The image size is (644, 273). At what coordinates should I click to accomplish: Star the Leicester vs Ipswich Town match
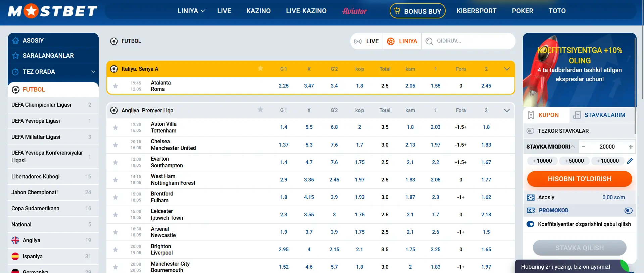click(x=115, y=215)
